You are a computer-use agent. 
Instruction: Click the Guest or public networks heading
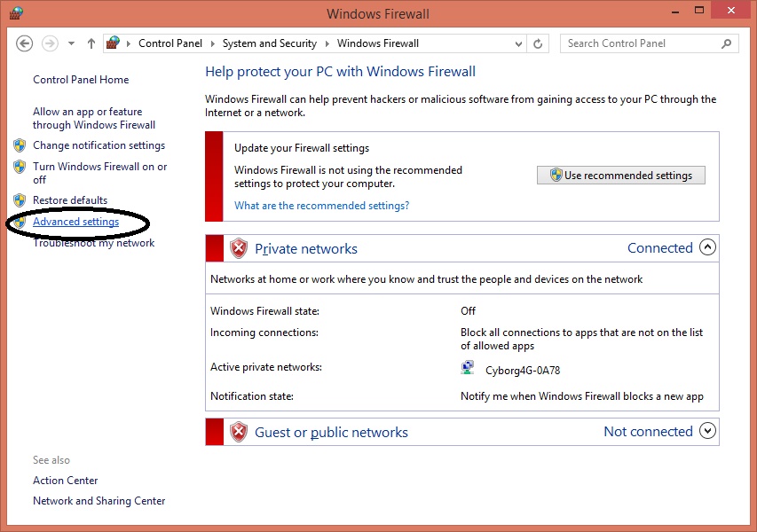331,432
